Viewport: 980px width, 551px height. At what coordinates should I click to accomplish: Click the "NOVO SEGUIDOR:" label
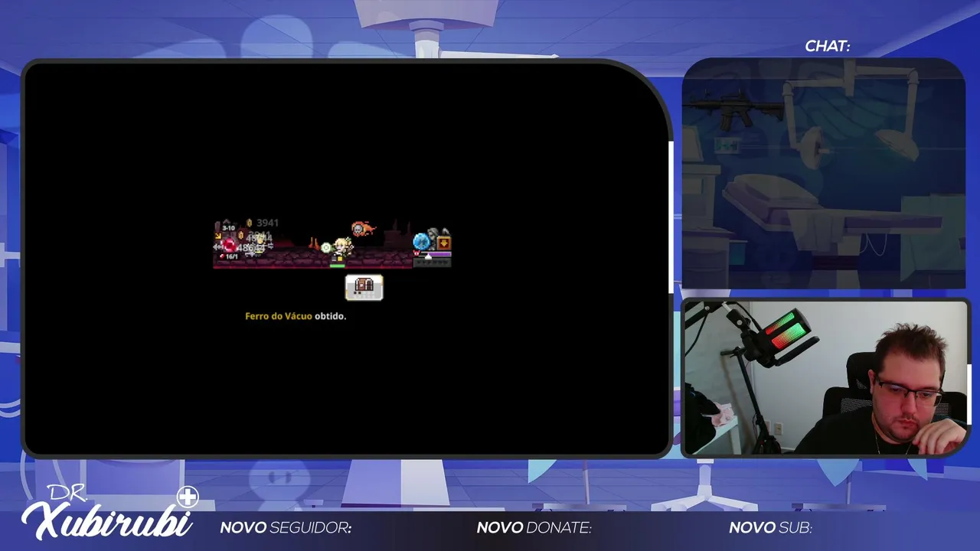(x=286, y=528)
